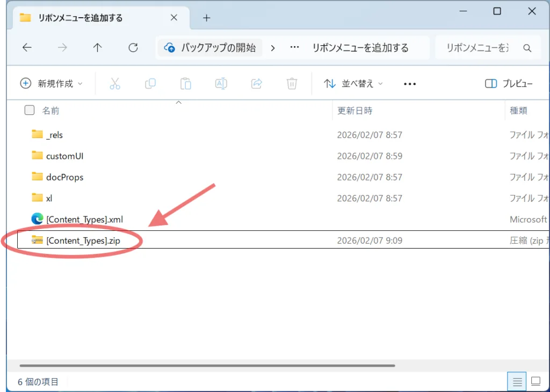Refresh the folder view
The image size is (550, 392).
133,47
